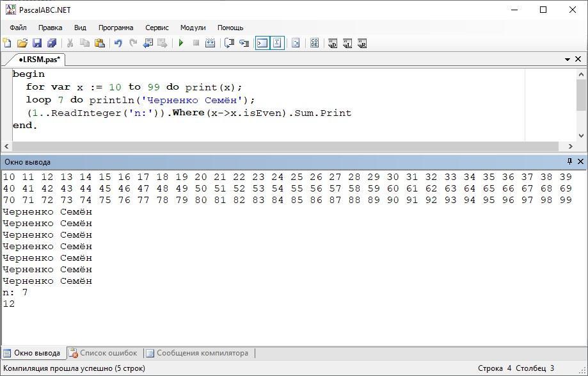This screenshot has height=376, width=588.
Task: Click the '12' result in output
Action: tap(9, 304)
